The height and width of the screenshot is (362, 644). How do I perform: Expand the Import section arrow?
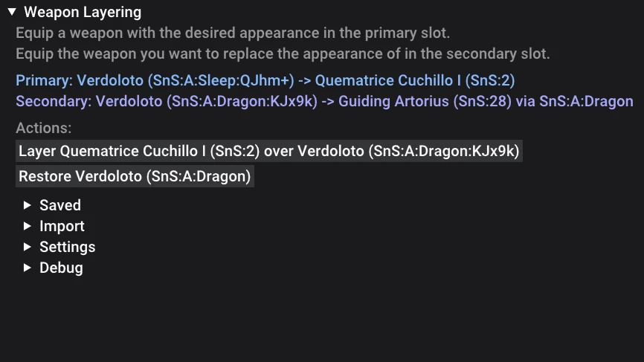pos(27,226)
